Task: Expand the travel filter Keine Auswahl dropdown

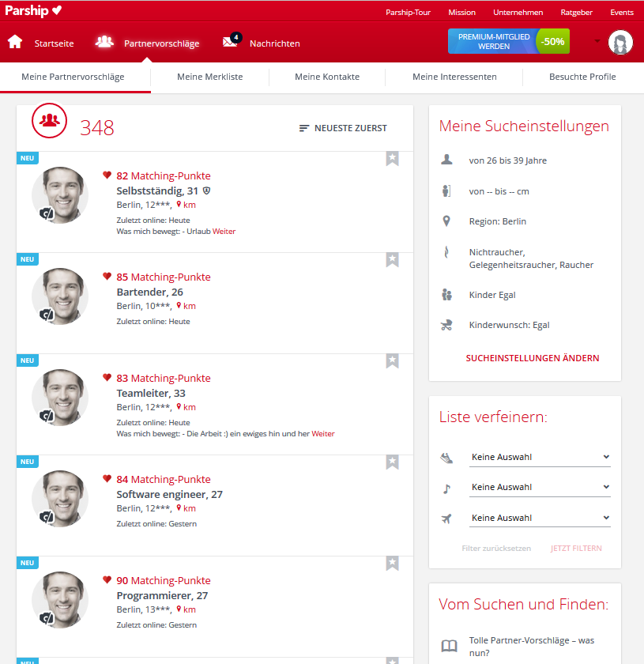Action: coord(540,518)
